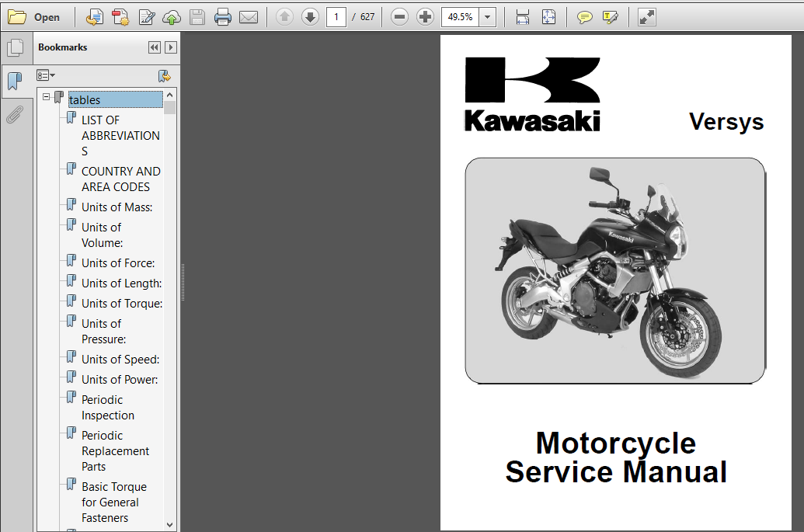The image size is (804, 532).
Task: Click the bookmark icon beside Periodic Inspection
Action: pos(71,397)
